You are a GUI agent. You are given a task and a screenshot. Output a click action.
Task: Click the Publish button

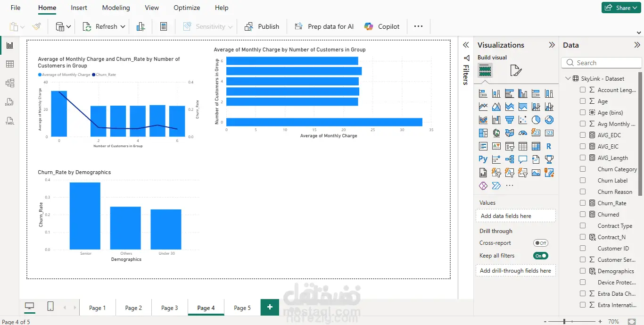262,27
